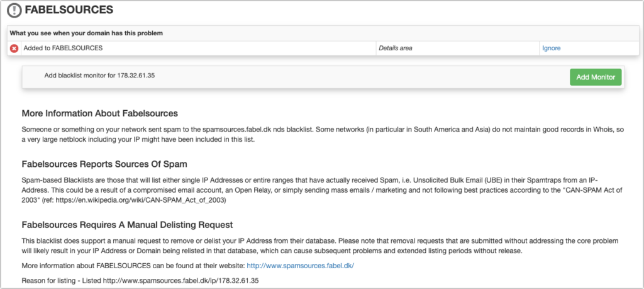Click the Ignore link

[551, 48]
